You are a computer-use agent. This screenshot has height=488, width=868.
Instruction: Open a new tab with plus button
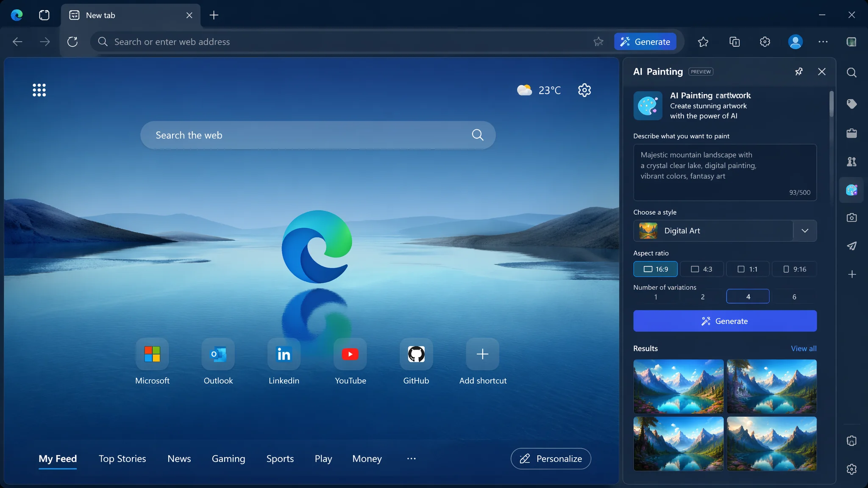click(x=214, y=15)
